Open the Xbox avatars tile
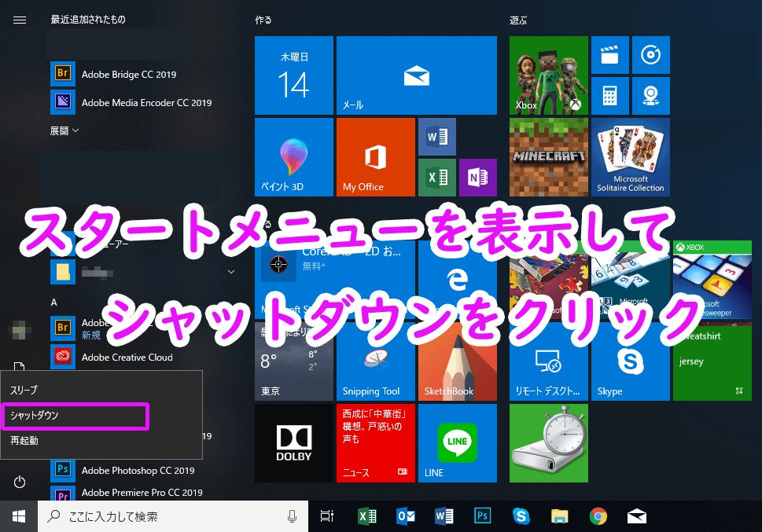 click(x=549, y=75)
